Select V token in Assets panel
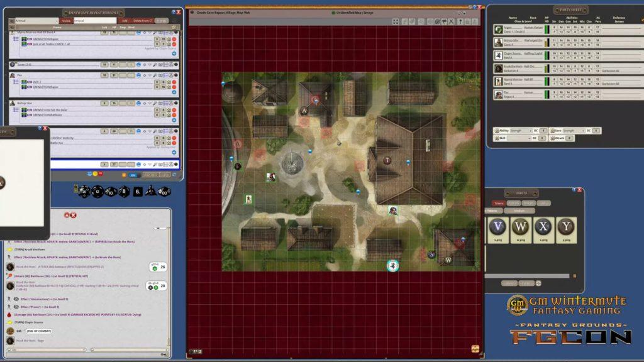The height and width of the screenshot is (362, 644). 498,230
